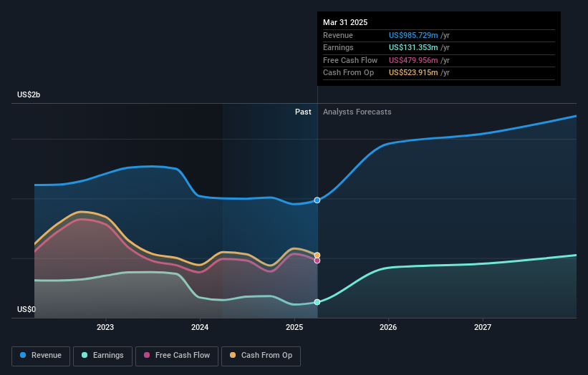Viewport: 588px width, 375px height.
Task: Click the 2025 x-axis label
Action: point(294,328)
